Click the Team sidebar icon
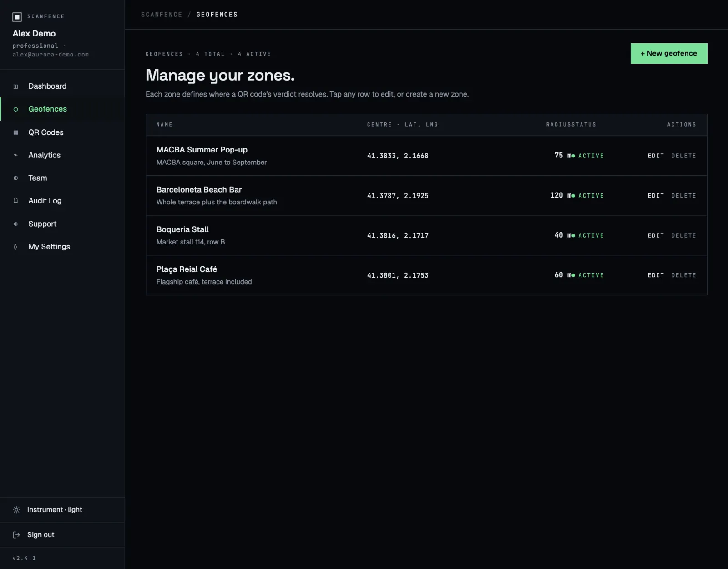Image resolution: width=728 pixels, height=569 pixels. (16, 178)
